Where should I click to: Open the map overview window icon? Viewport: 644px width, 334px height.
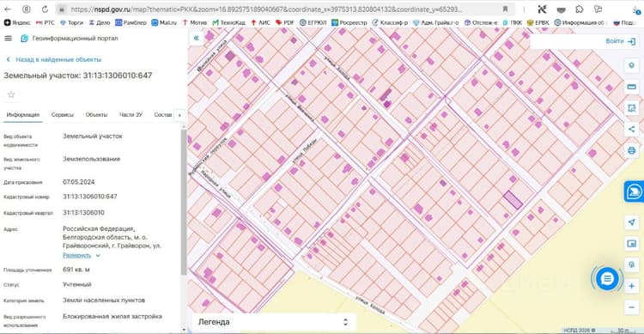click(x=632, y=244)
